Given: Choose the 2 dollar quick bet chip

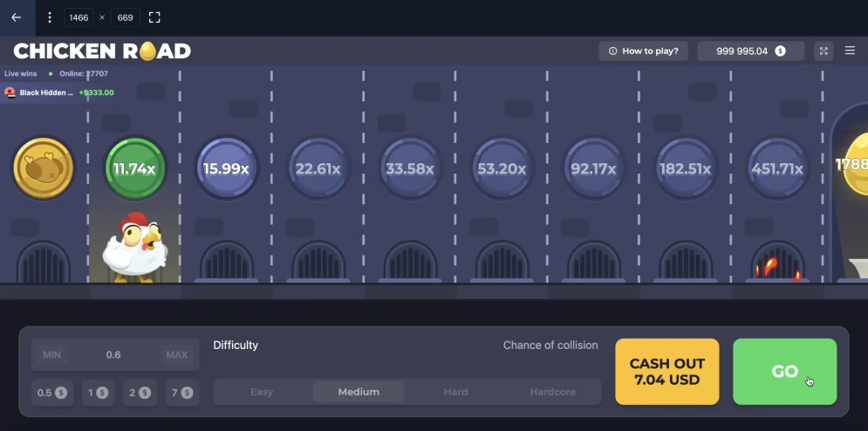Looking at the screenshot, I should point(140,393).
